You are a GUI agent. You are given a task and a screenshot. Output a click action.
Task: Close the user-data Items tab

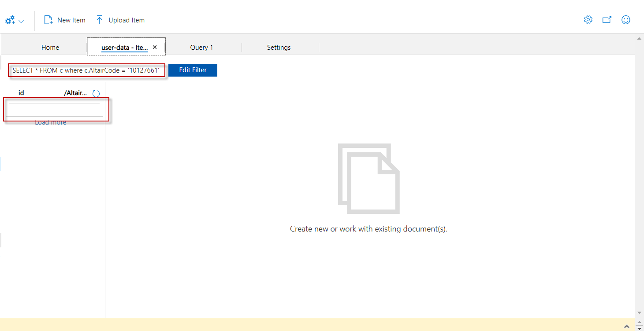click(x=155, y=46)
